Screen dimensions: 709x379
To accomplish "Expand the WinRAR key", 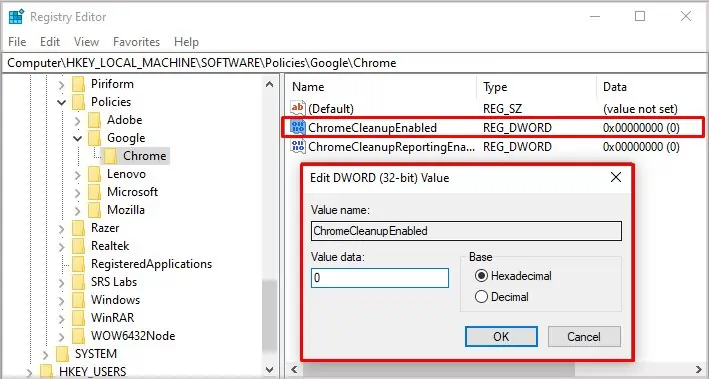I will pyautogui.click(x=61, y=318).
